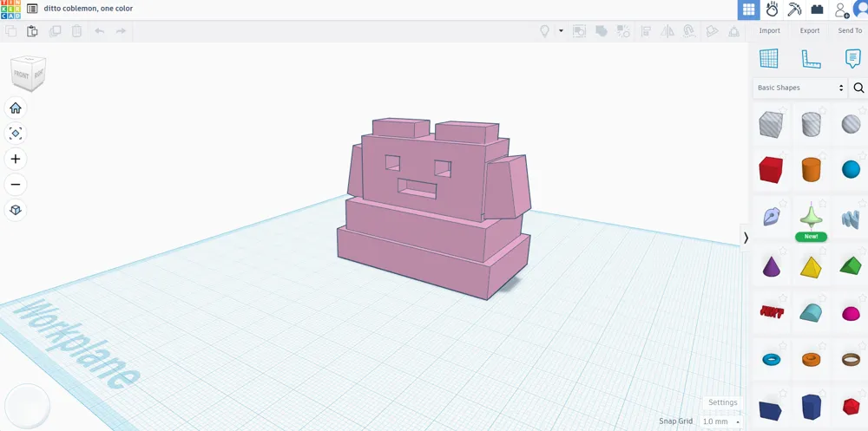This screenshot has width=868, height=431.
Task: Click the view cube Front face
Action: pyautogui.click(x=21, y=75)
